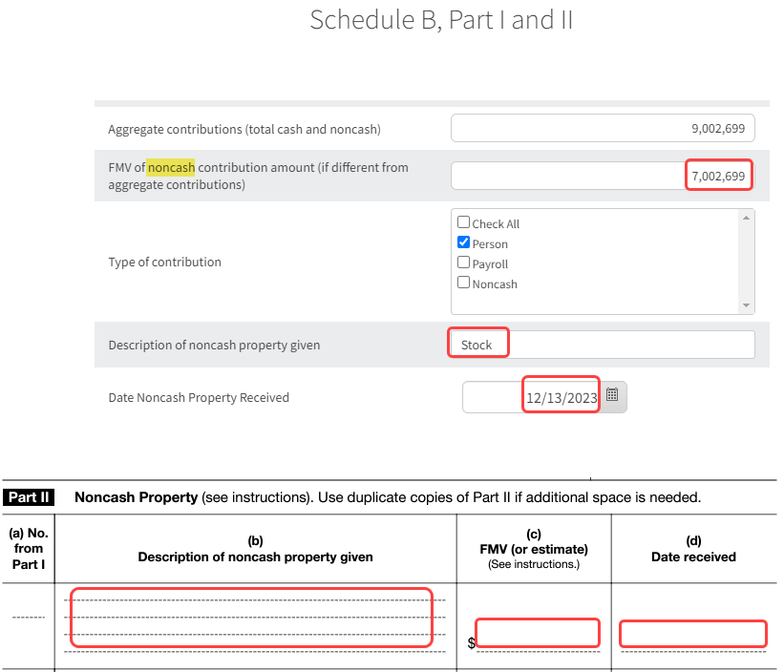Select Part II description of noncash property box

pos(252,619)
